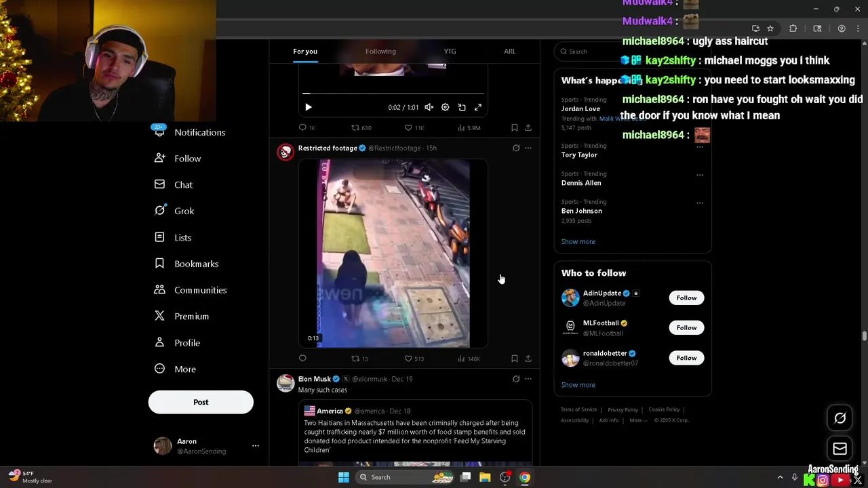The height and width of the screenshot is (488, 868).
Task: Go to Profile from the sidebar
Action: point(178,343)
